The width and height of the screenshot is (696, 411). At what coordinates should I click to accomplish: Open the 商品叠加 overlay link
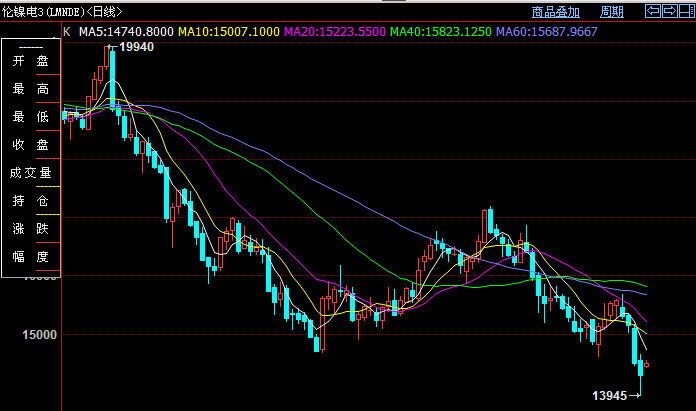pyautogui.click(x=556, y=12)
